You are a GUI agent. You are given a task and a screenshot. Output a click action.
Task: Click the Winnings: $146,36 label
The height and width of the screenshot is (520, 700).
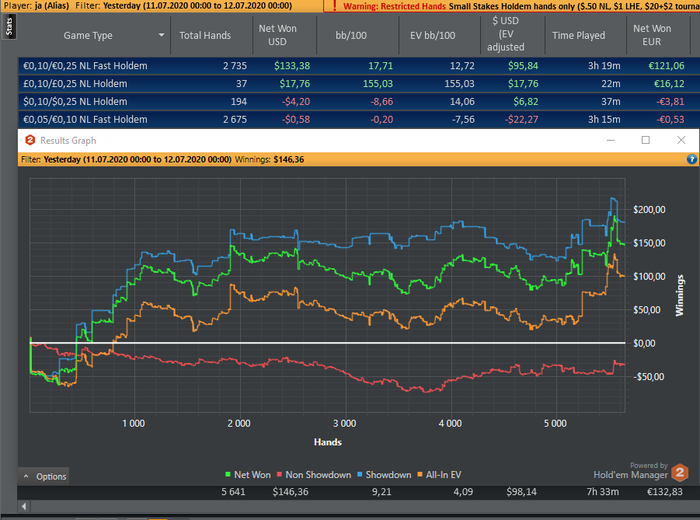[x=269, y=159]
